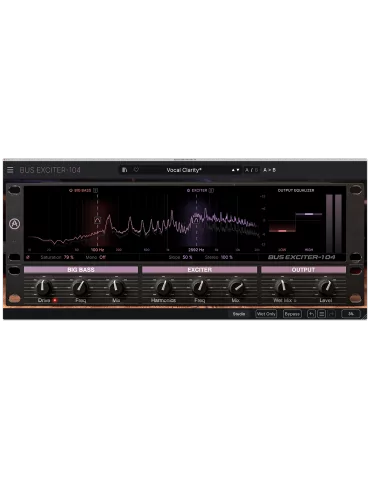Click the Output Level knob
The height and width of the screenshot is (480, 370).
coord(326,287)
